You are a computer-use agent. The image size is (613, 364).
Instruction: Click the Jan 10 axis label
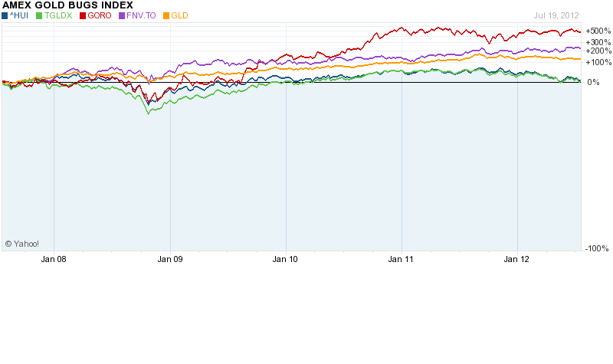(285, 259)
